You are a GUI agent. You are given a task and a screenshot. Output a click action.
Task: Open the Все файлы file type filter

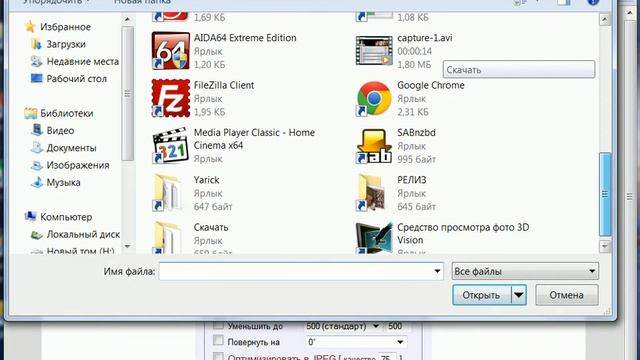[525, 271]
